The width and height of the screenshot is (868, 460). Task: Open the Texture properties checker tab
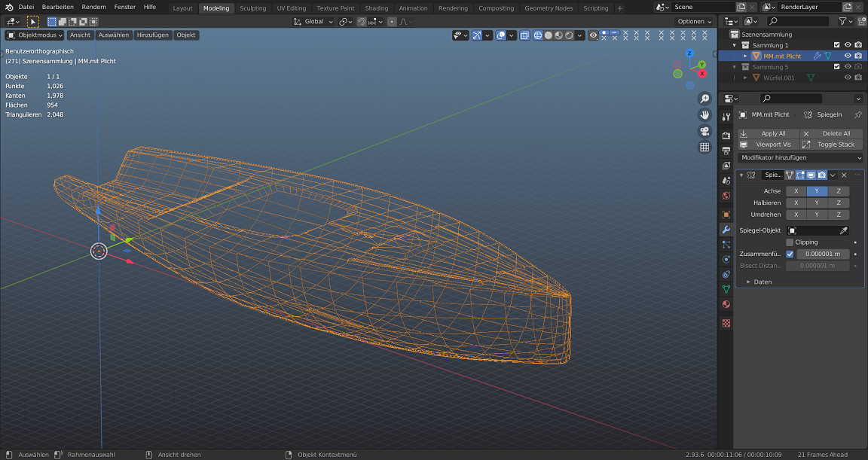point(726,324)
